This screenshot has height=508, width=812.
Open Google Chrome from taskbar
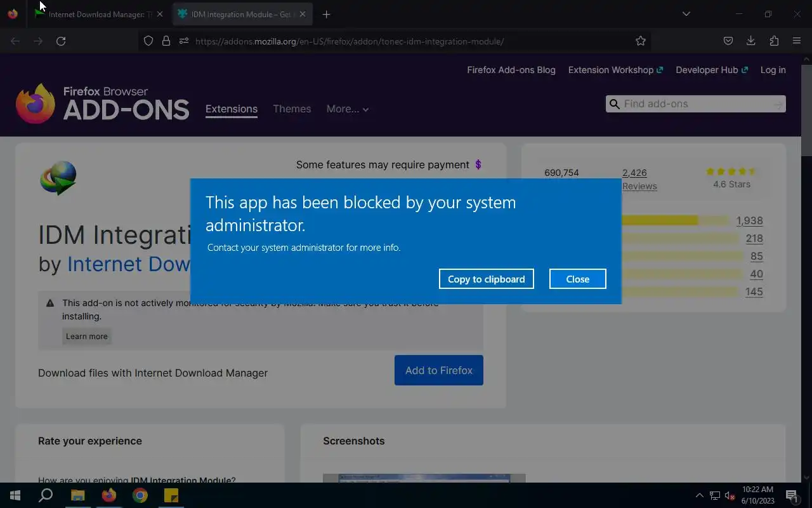140,495
